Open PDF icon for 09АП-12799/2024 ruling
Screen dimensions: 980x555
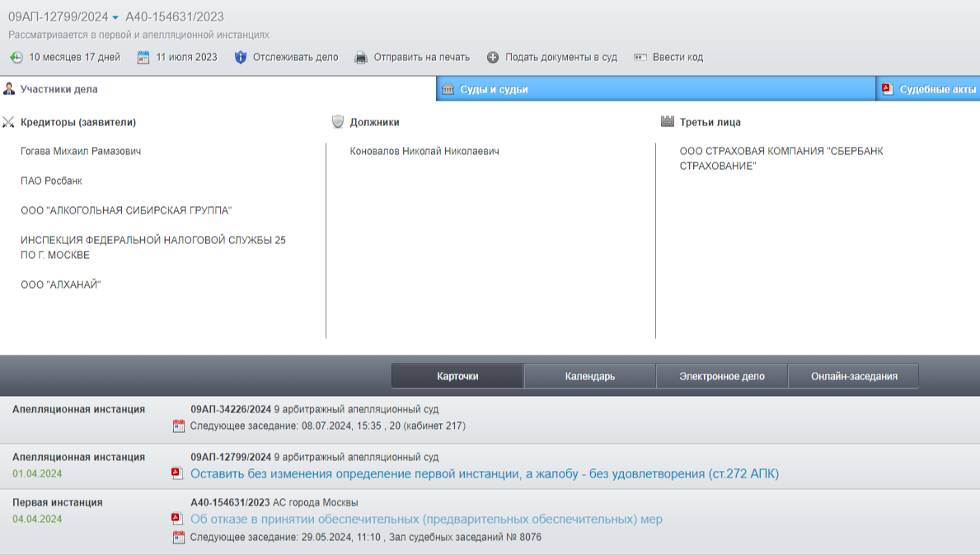(177, 473)
